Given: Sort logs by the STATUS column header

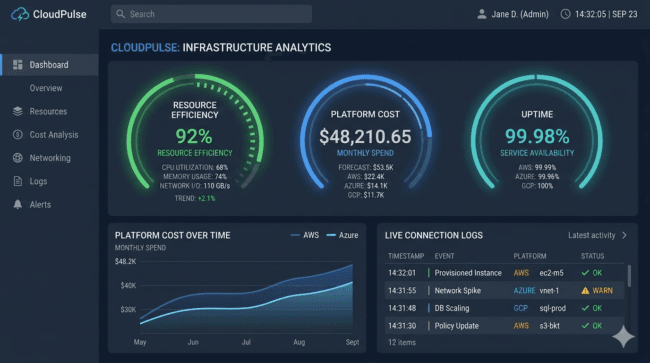Looking at the screenshot, I should pyautogui.click(x=592, y=256).
